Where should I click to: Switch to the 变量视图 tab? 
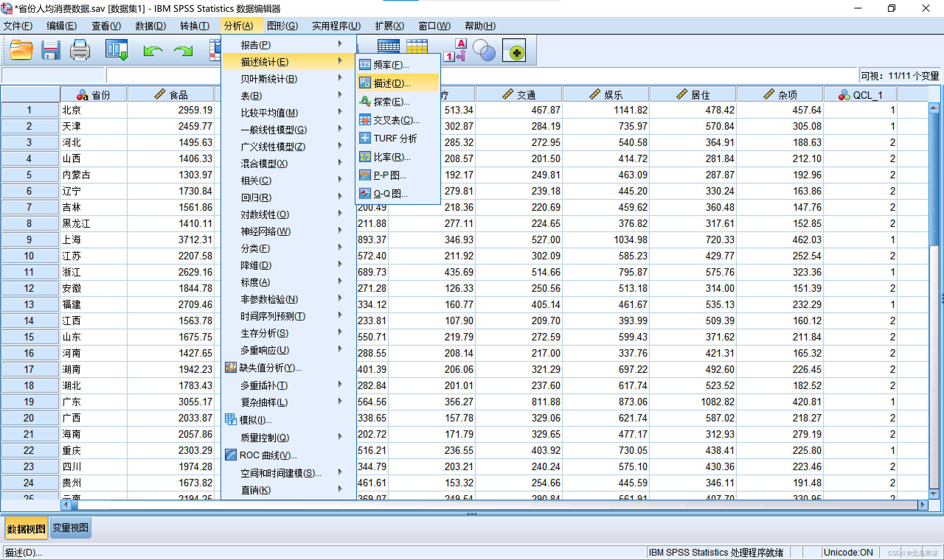point(70,528)
